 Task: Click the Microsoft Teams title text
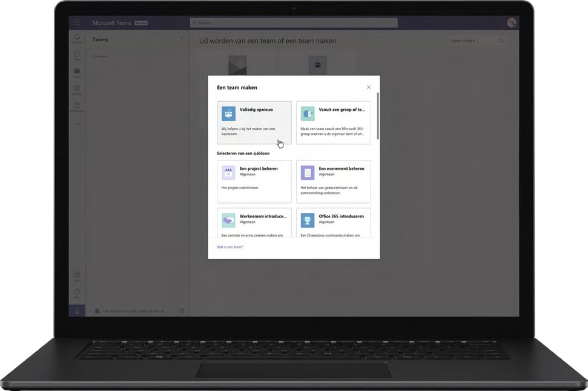(112, 23)
